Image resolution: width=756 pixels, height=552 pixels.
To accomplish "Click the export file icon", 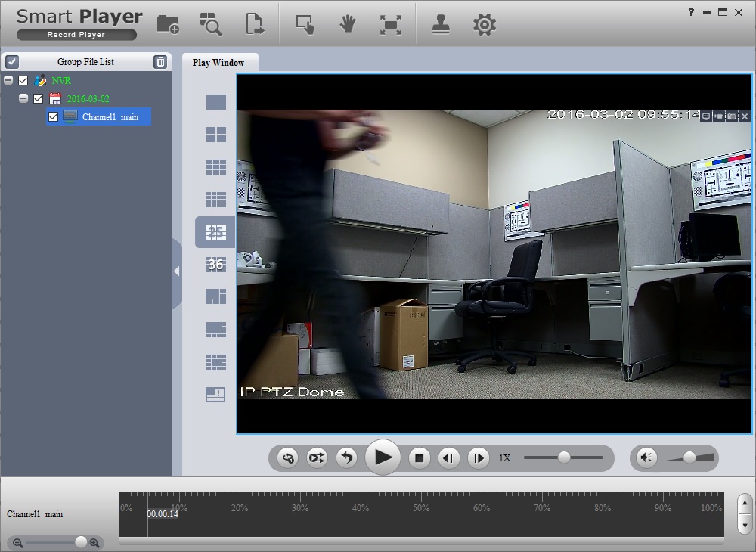I will (x=256, y=24).
